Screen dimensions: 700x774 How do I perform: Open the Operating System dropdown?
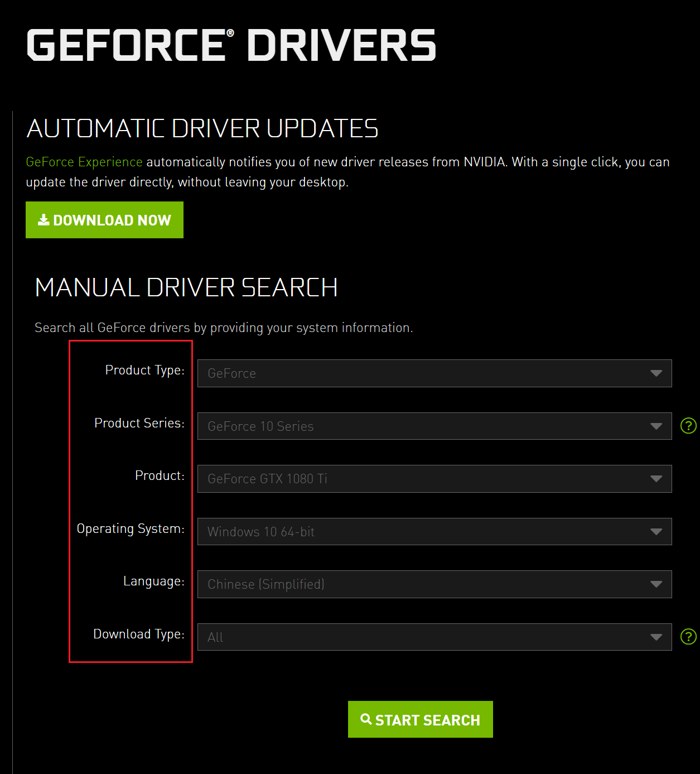pos(435,532)
